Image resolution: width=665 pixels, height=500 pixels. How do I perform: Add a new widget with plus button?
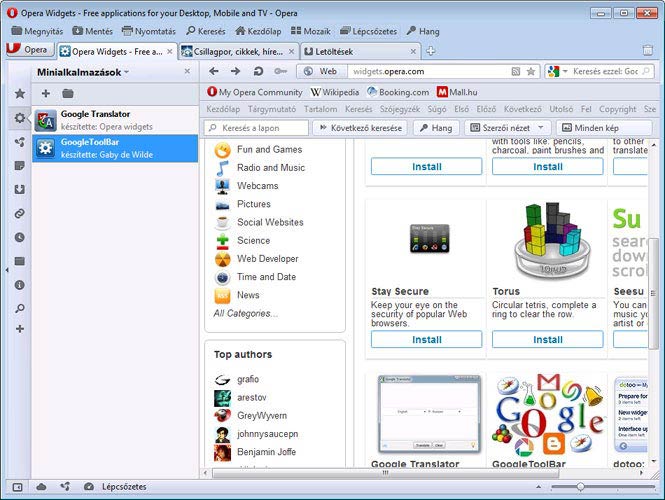pos(46,93)
